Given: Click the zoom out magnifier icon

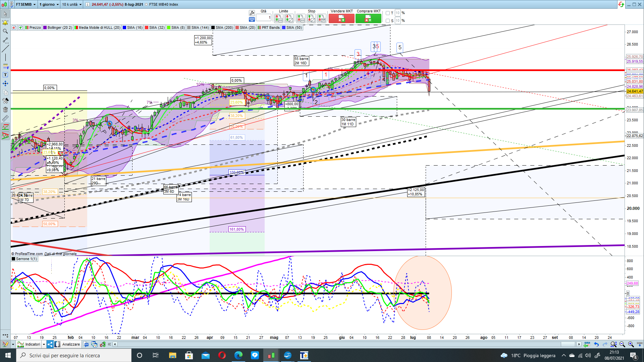Looking at the screenshot, I should [622, 344].
